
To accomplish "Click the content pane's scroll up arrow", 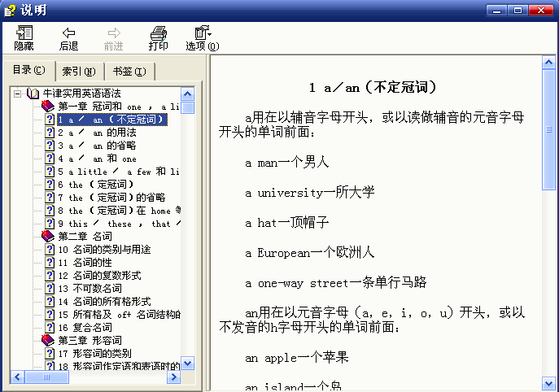I will point(550,63).
